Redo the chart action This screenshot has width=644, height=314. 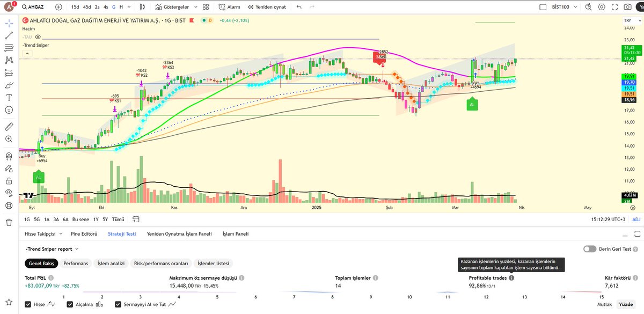(x=312, y=7)
